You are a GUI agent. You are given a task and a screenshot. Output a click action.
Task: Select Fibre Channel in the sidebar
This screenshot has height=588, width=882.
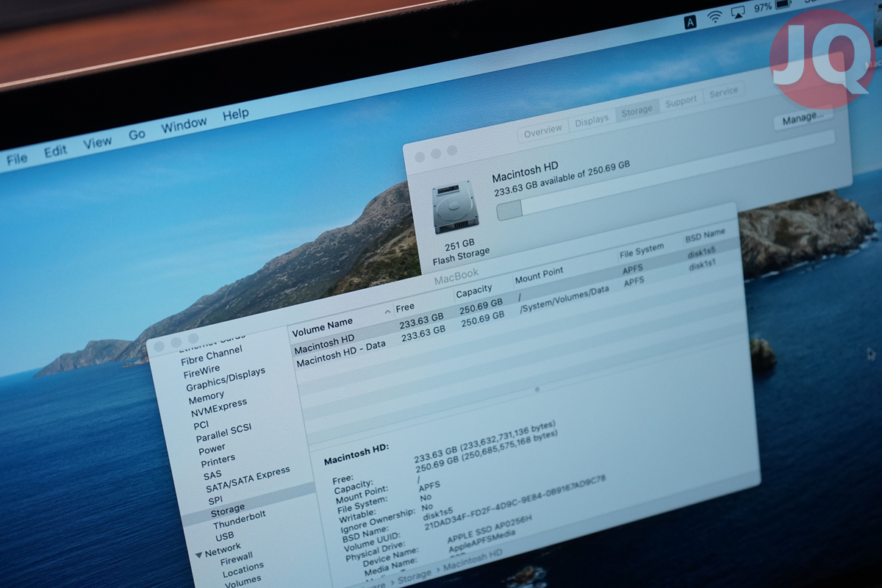coord(212,354)
